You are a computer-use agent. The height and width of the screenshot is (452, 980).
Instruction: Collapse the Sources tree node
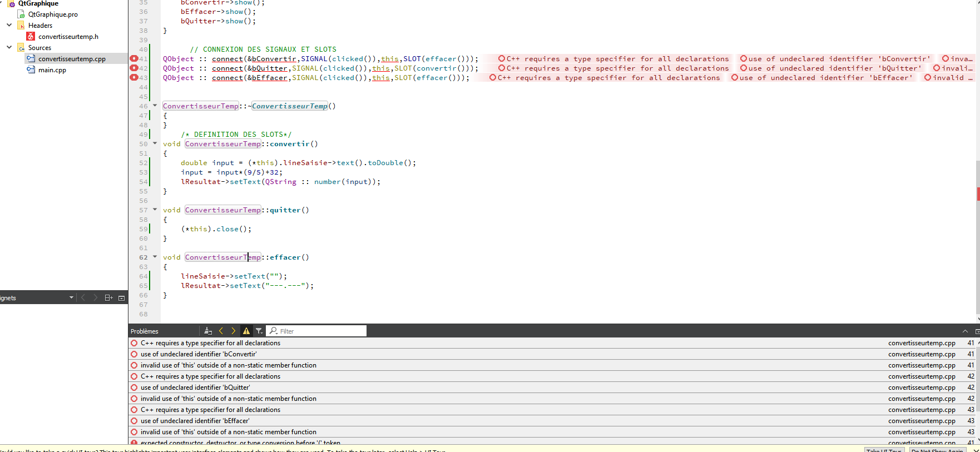[x=9, y=47]
